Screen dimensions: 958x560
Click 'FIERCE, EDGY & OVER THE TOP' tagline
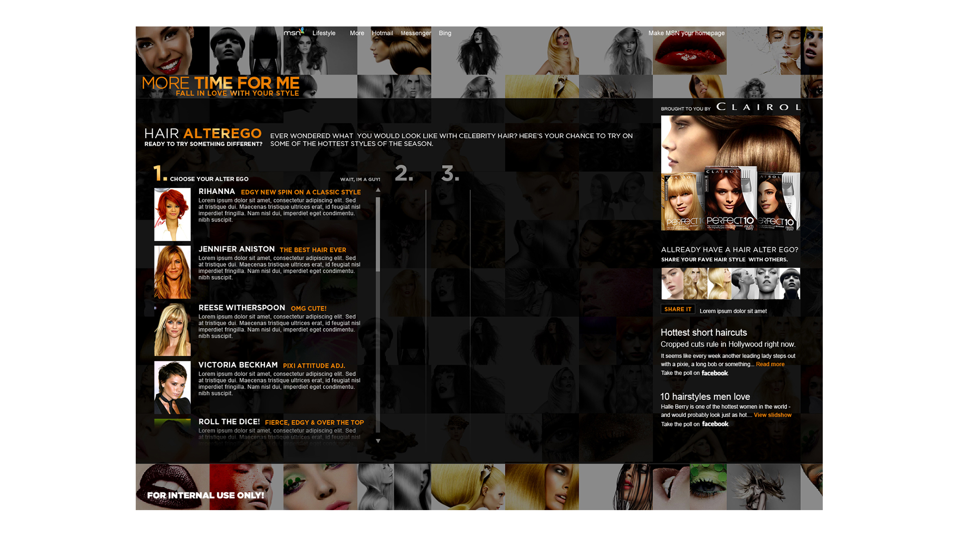point(314,422)
